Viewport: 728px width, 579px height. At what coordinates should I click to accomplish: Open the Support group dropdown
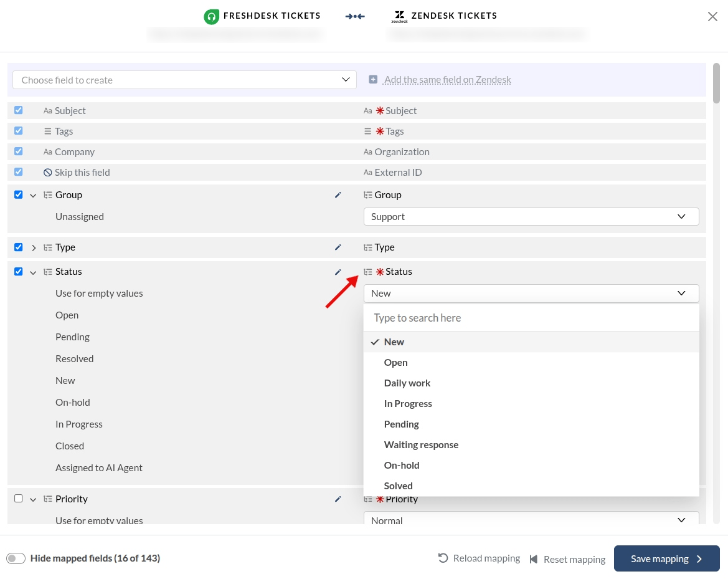point(531,216)
